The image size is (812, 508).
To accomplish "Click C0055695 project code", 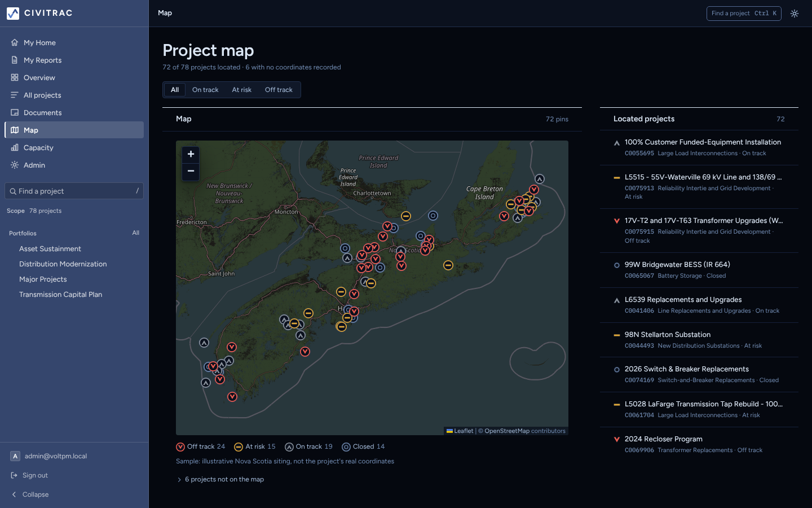I will [x=639, y=154].
